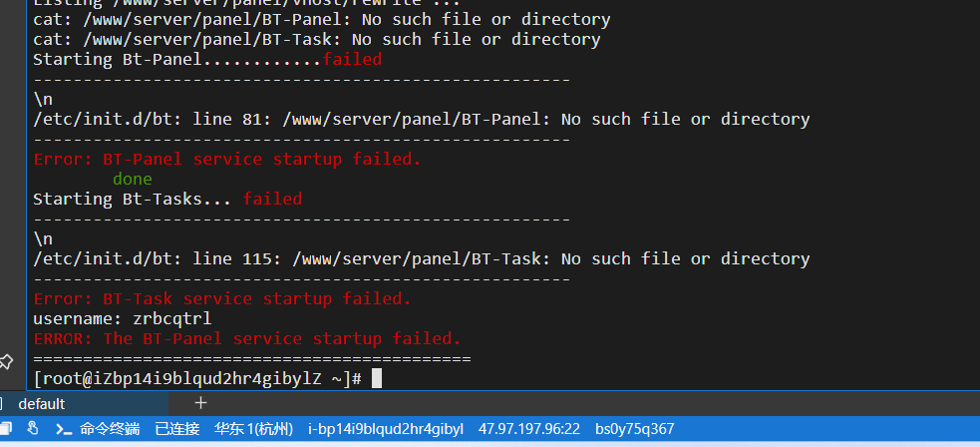This screenshot has width=980, height=447.
Task: Click the green done text
Action: pyautogui.click(x=133, y=180)
